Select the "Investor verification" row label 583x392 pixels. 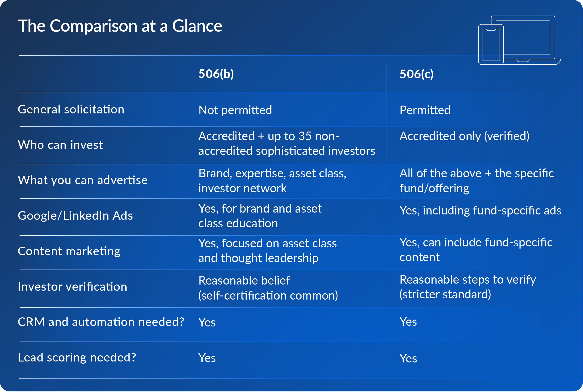pyautogui.click(x=72, y=287)
